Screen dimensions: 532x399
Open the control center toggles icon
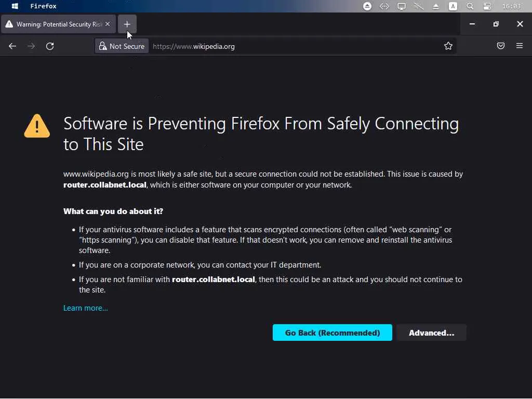coord(487,6)
